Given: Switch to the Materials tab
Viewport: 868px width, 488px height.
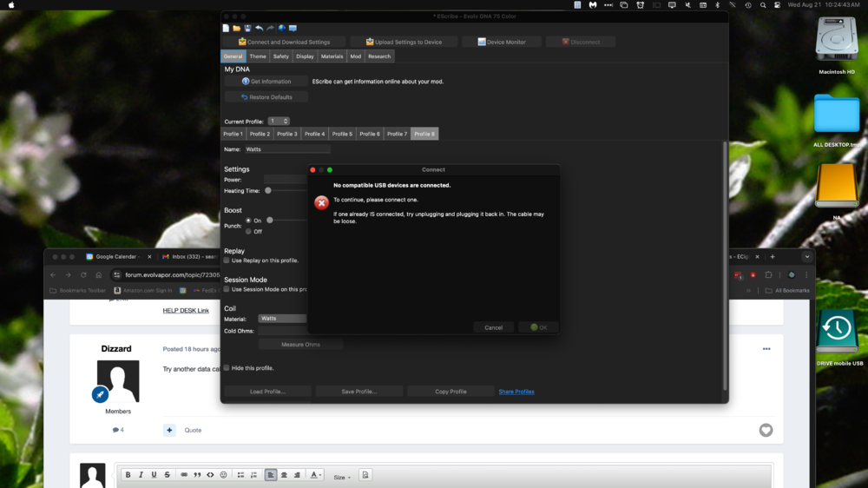Looking at the screenshot, I should tap(332, 56).
